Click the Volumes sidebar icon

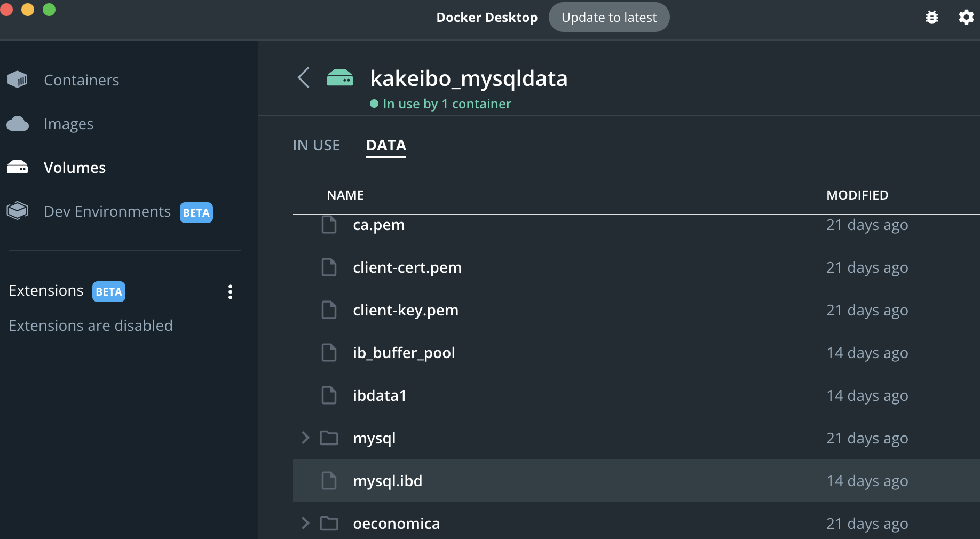click(18, 167)
